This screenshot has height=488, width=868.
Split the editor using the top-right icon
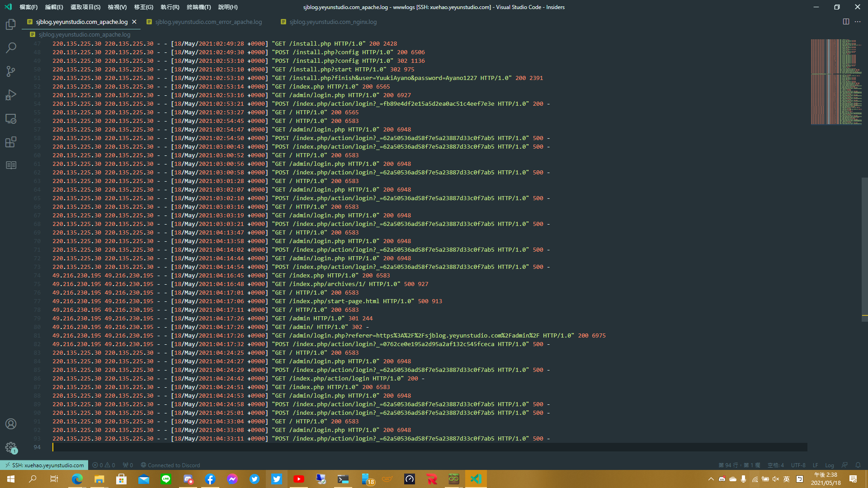(845, 22)
